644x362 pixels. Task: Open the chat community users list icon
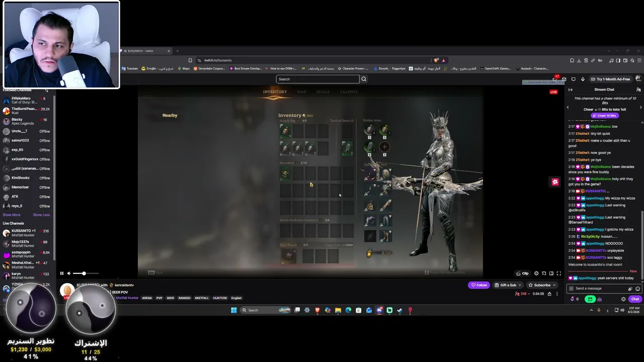[x=638, y=89]
